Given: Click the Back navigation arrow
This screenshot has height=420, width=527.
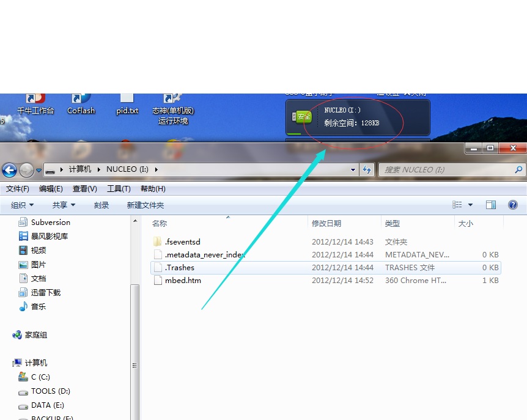Looking at the screenshot, I should (x=9, y=170).
